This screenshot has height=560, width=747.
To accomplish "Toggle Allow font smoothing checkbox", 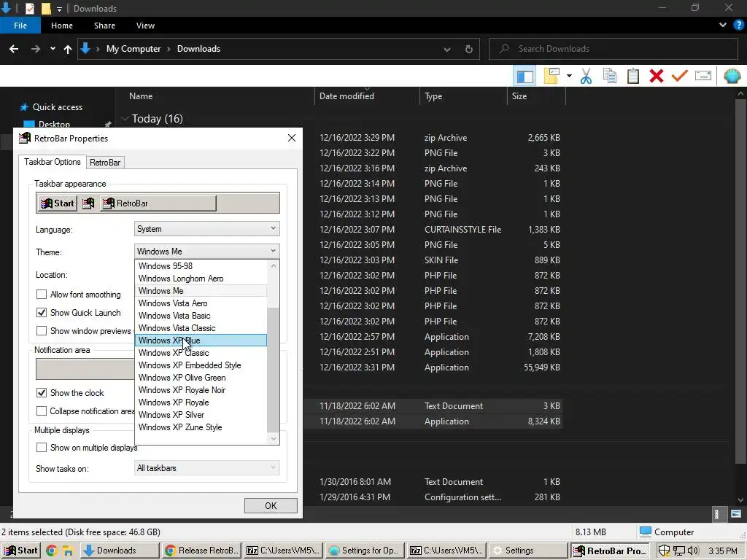I will pos(42,295).
